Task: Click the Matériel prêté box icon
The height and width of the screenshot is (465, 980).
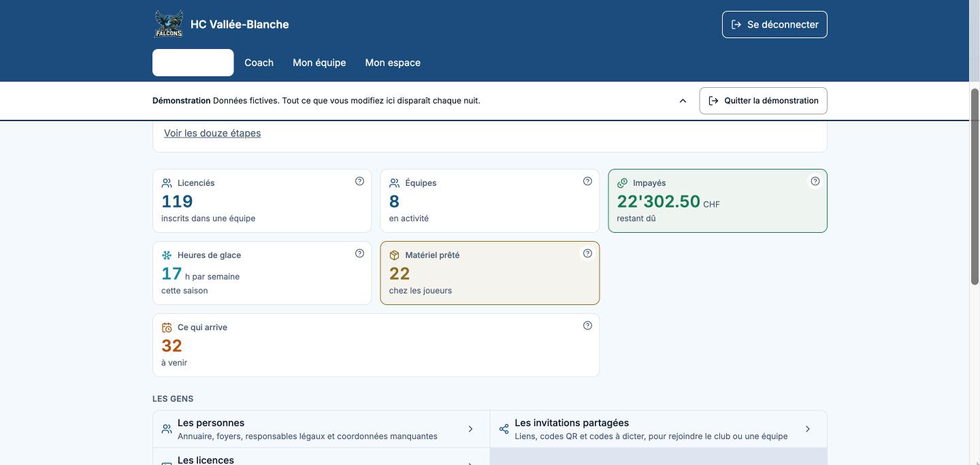Action: (x=394, y=255)
